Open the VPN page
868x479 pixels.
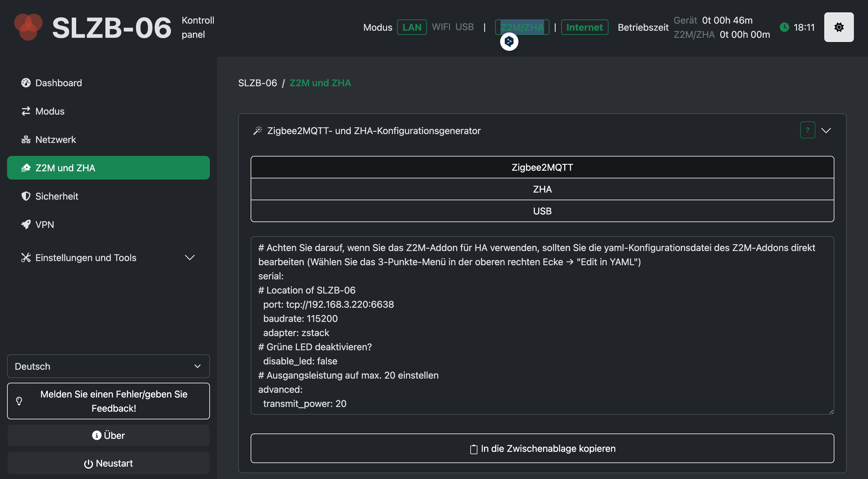[109, 224]
